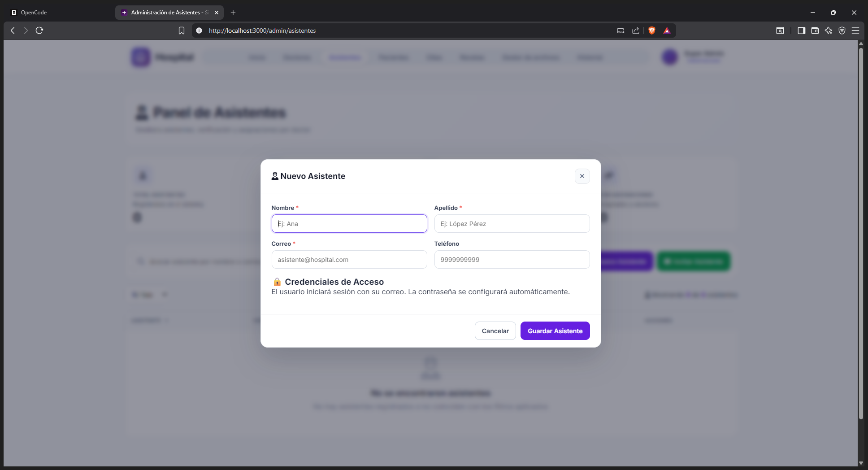Switch to the OpenCode tab
Image resolution: width=868 pixels, height=470 pixels.
(x=58, y=13)
